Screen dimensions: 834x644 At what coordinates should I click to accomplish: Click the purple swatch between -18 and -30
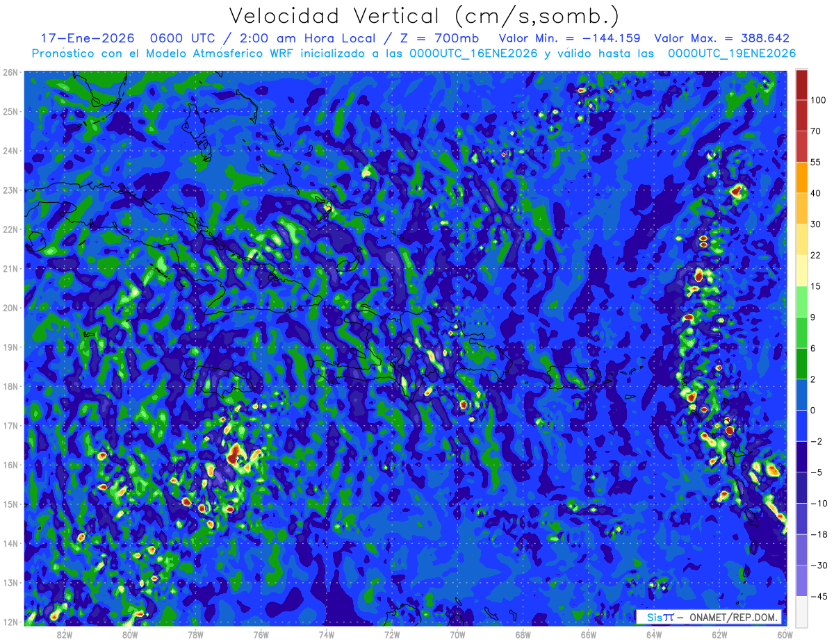coord(801,548)
